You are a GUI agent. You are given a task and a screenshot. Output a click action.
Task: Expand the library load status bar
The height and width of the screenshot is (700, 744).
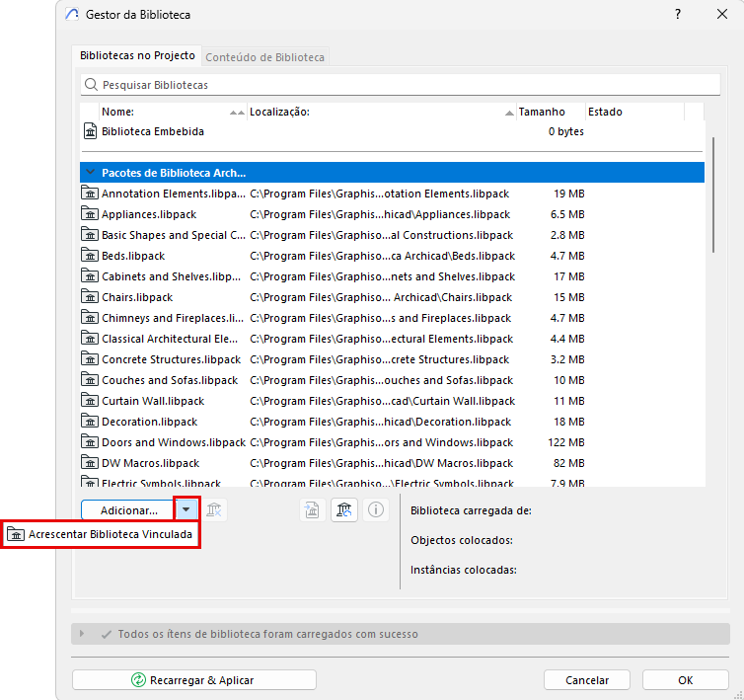[x=82, y=634]
